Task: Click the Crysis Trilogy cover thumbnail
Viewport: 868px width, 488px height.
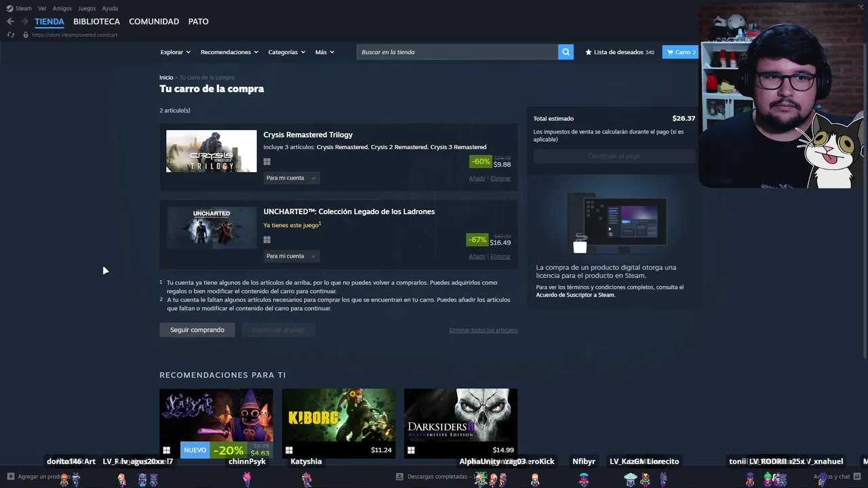Action: coord(212,151)
